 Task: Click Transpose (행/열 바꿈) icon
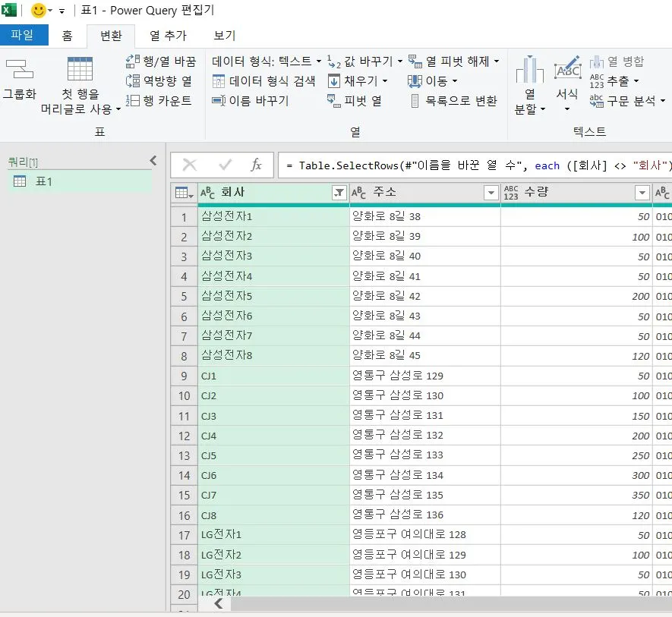tap(132, 61)
